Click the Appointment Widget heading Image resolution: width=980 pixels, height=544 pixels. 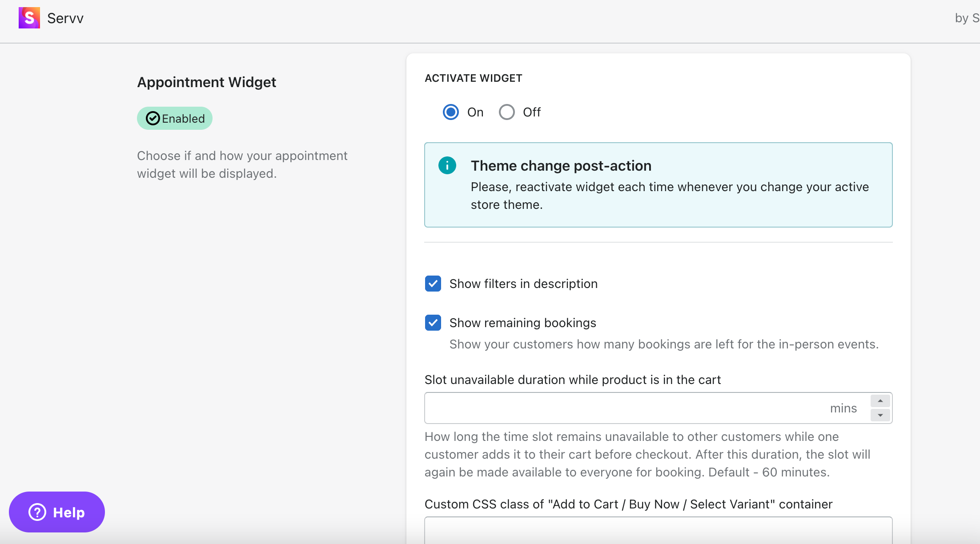[x=206, y=82]
